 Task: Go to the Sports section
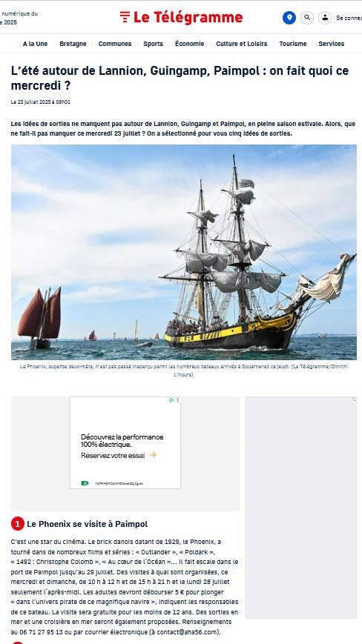click(154, 44)
